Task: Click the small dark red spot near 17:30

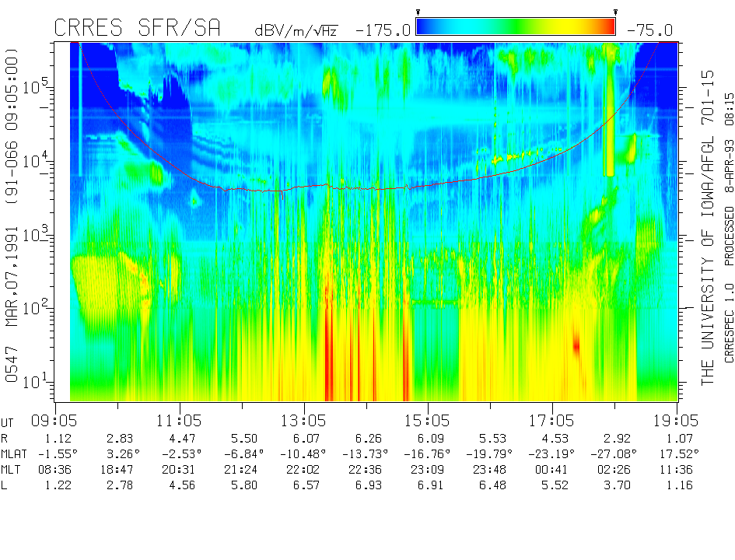Action: click(576, 346)
